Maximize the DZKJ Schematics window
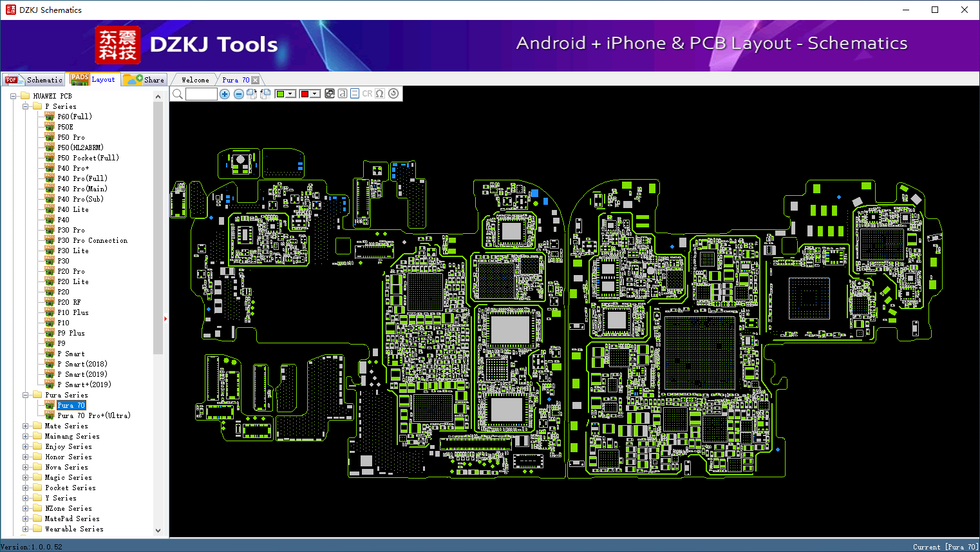 935,10
